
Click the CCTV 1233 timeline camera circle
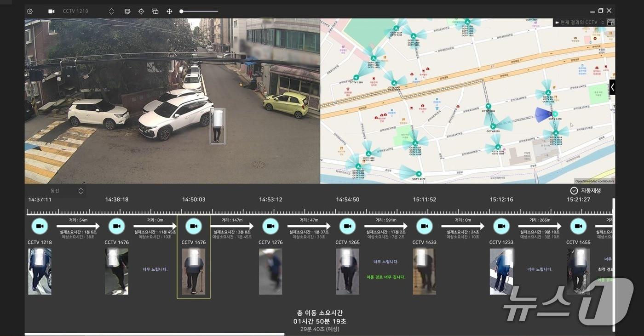click(x=501, y=226)
